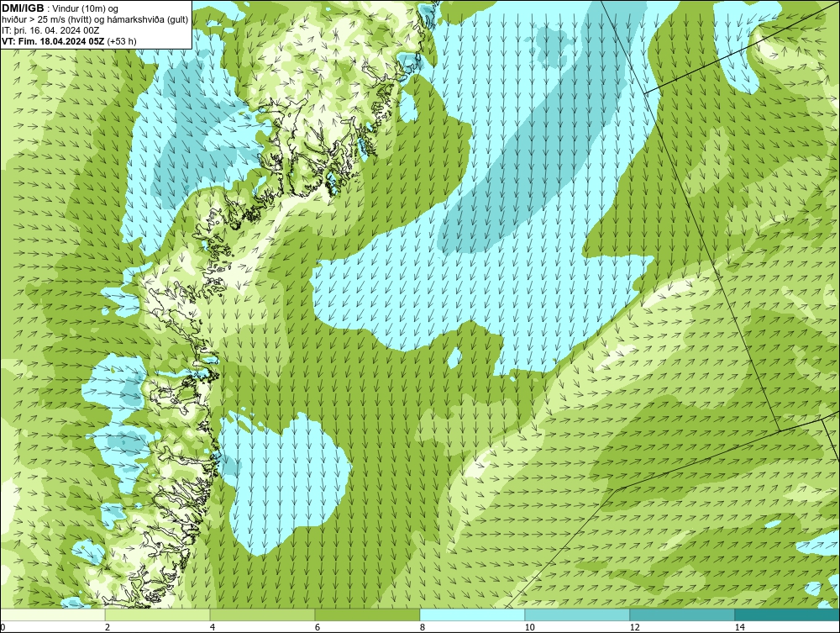Click the legend value '10'

(529, 627)
